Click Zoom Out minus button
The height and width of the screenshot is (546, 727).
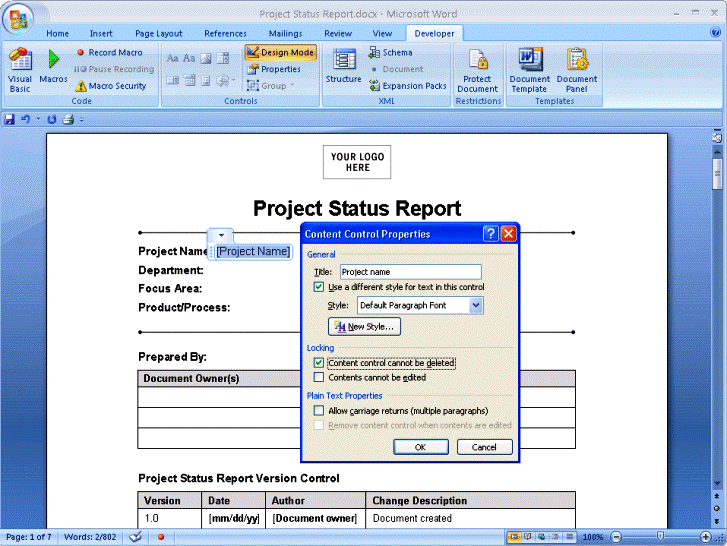(x=616, y=537)
